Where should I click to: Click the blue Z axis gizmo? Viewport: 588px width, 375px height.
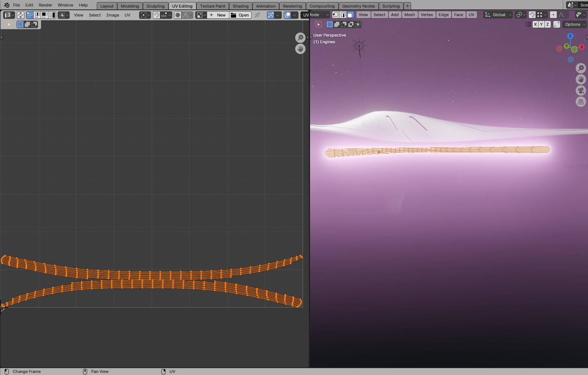[570, 36]
